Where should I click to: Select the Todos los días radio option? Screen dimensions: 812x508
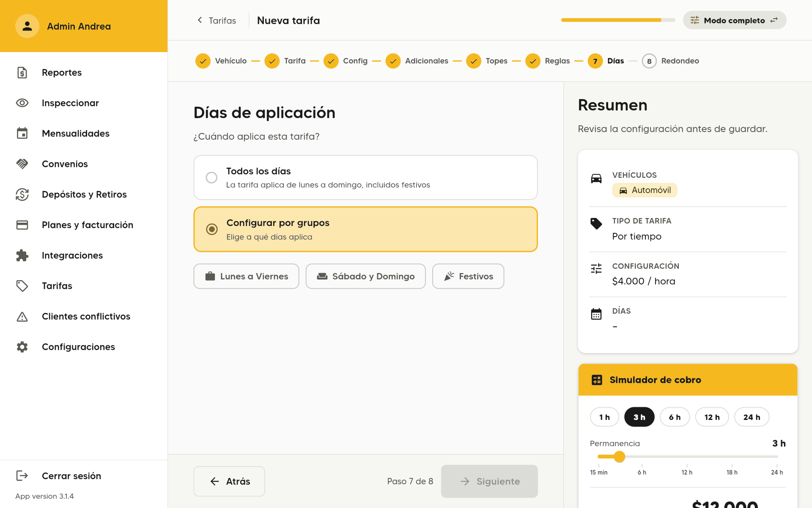tap(365, 177)
